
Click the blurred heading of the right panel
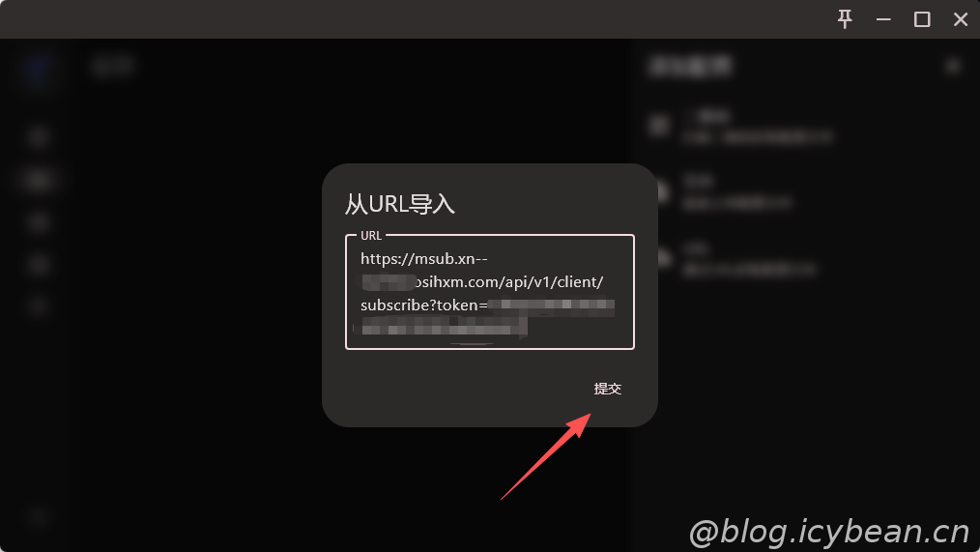[690, 66]
